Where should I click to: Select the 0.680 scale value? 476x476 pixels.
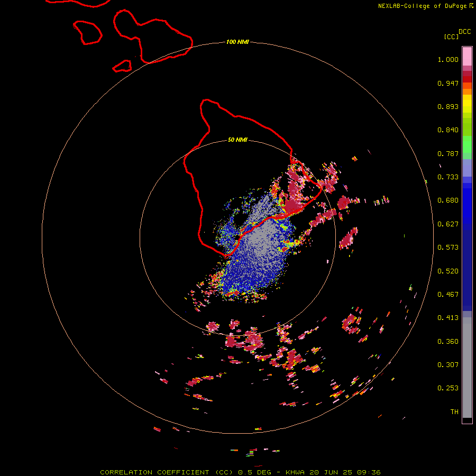tap(448, 200)
